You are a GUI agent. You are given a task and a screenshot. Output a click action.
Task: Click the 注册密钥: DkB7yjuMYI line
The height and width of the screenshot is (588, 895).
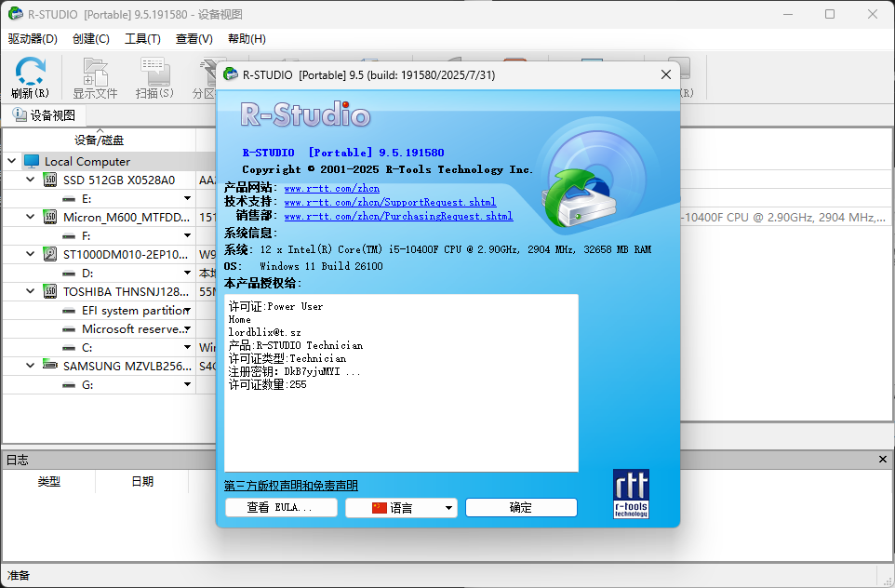[295, 371]
